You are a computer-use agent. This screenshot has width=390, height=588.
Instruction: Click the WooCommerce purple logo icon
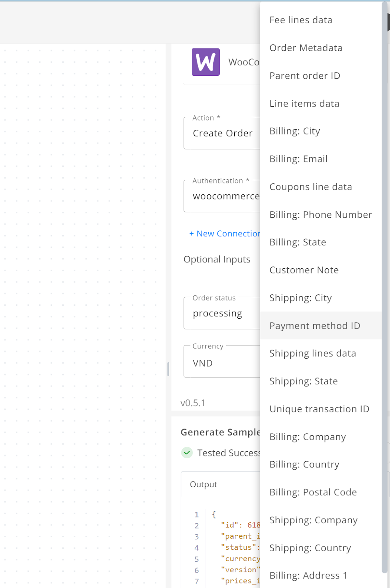(206, 62)
